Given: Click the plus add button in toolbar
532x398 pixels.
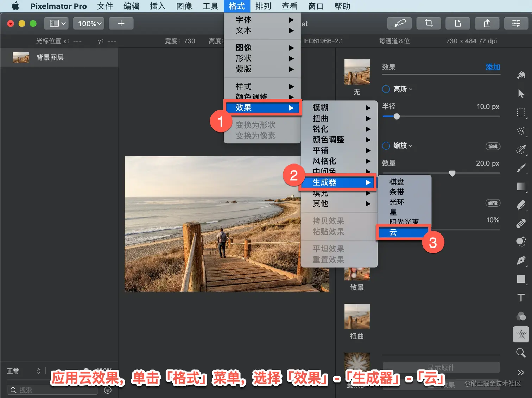Looking at the screenshot, I should (x=121, y=23).
